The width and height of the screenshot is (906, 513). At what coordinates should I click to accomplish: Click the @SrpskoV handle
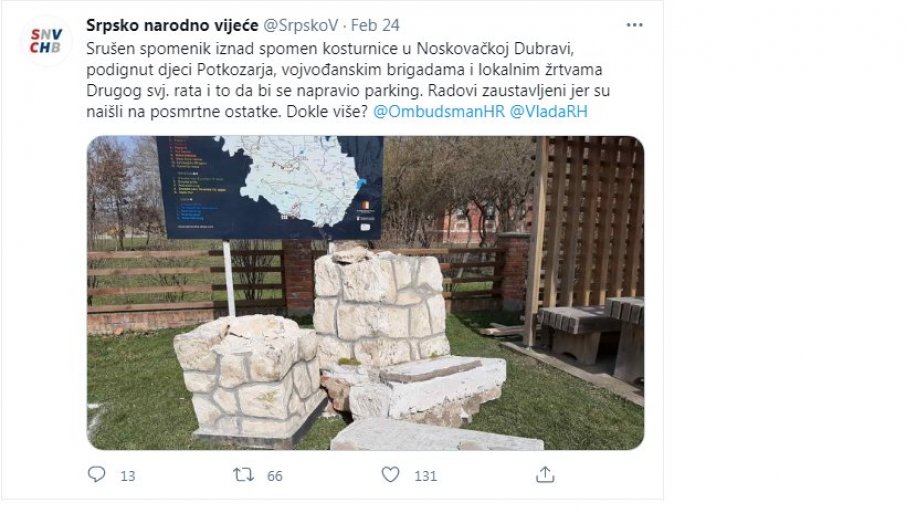point(300,25)
